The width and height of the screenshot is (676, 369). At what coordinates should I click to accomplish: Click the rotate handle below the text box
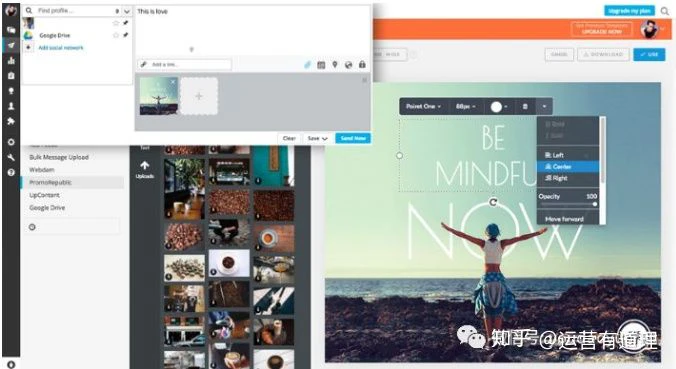[x=493, y=202]
